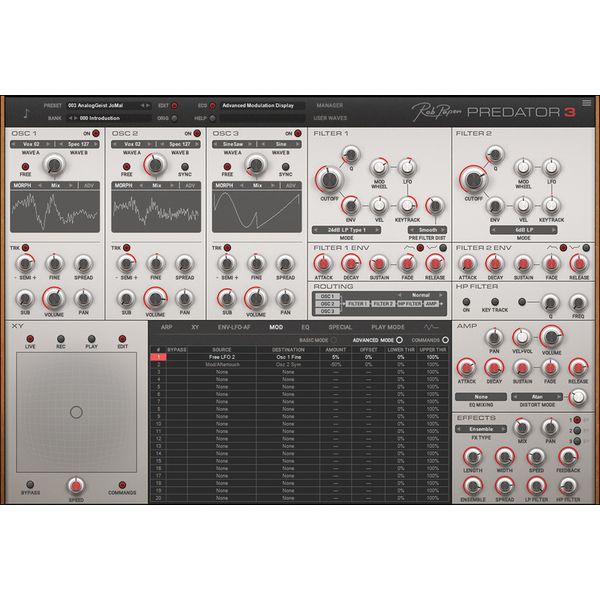
Task: Click Routing right arrow after Normal
Action: 441,295
